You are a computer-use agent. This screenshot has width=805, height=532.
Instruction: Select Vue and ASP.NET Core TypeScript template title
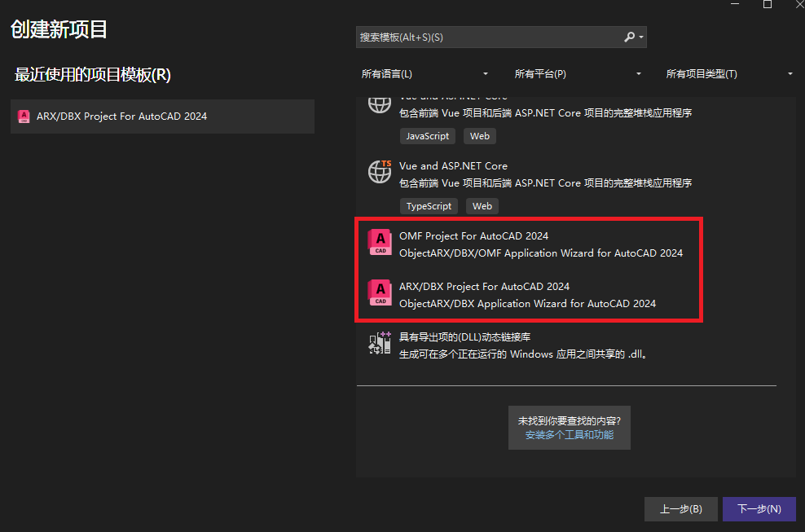(453, 166)
